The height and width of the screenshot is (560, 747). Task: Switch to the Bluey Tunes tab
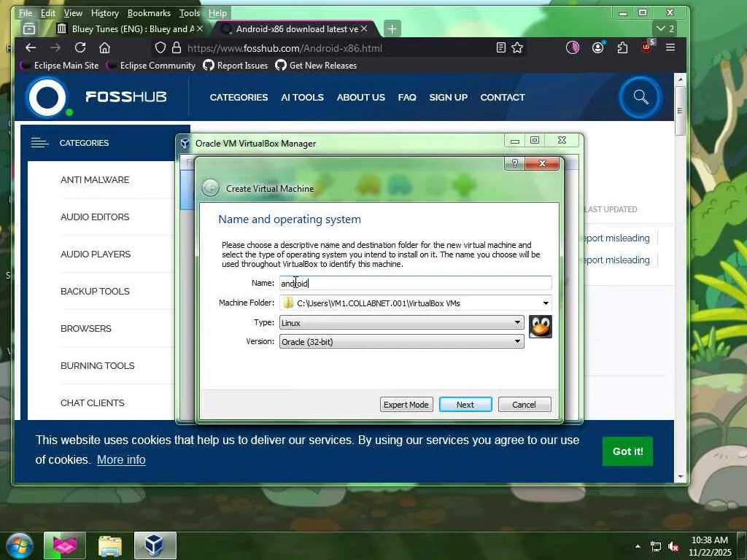130,29
